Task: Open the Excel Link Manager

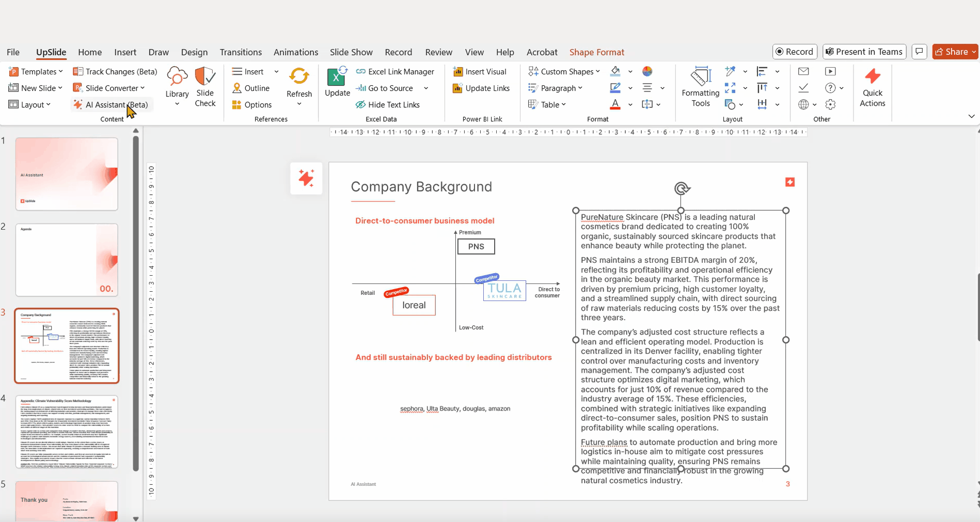Action: point(395,71)
